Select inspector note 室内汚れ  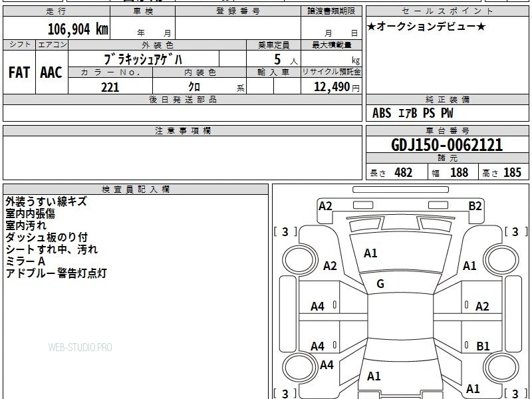pyautogui.click(x=26, y=225)
